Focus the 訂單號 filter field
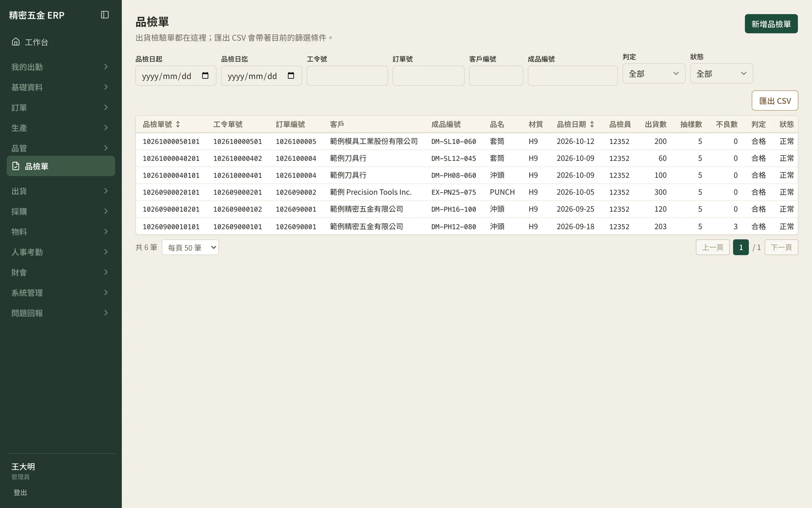This screenshot has height=508, width=812. 428,76
